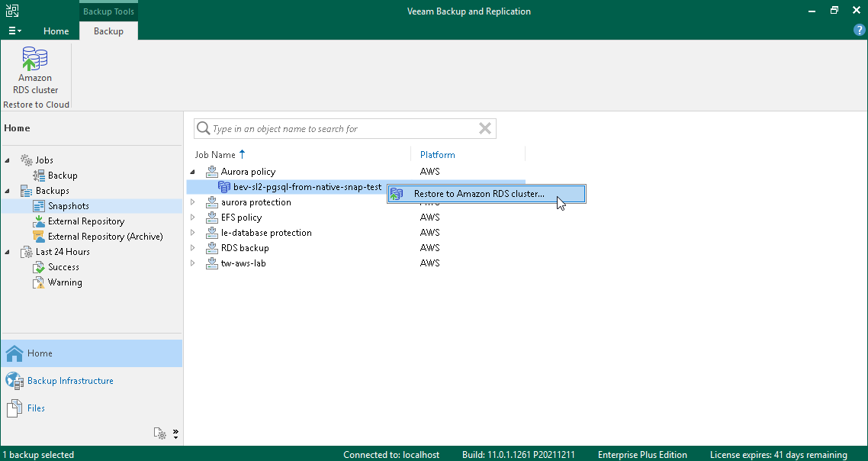868x461 pixels.
Task: Click the Warning status icon
Action: click(x=38, y=282)
